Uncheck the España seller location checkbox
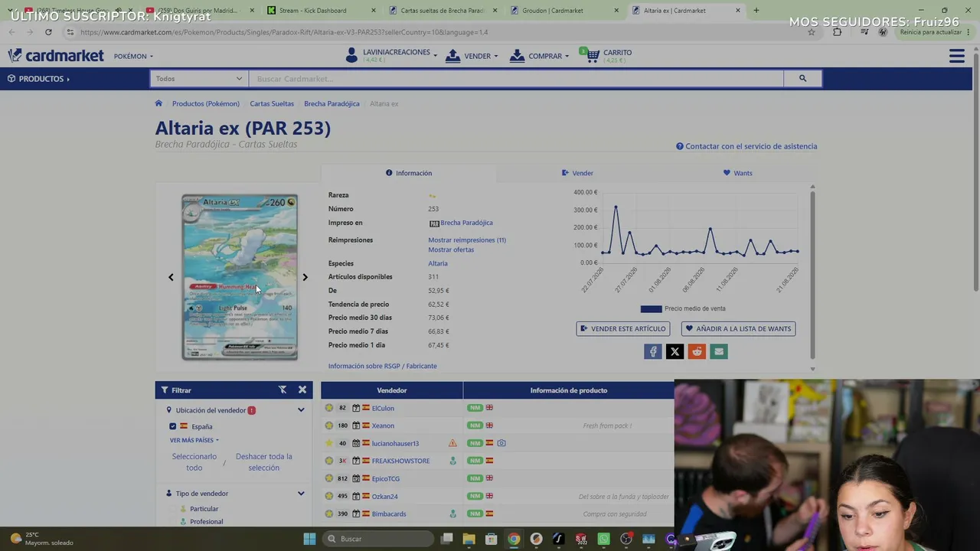The width and height of the screenshot is (980, 551). 173,426
